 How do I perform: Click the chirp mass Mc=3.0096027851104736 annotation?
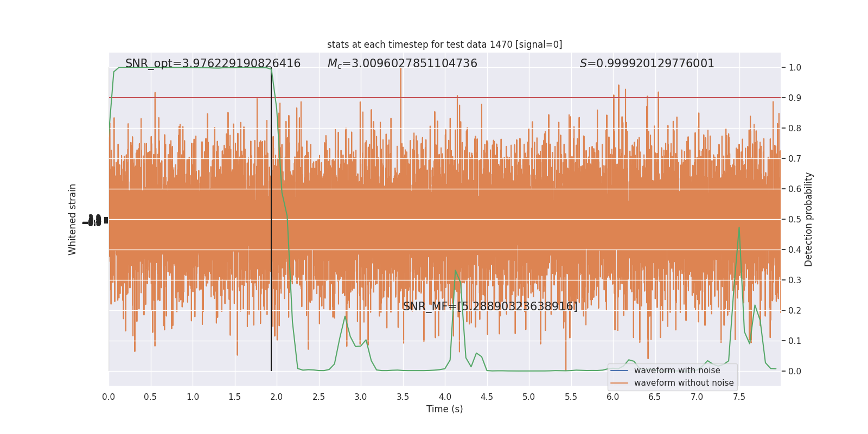tap(403, 63)
